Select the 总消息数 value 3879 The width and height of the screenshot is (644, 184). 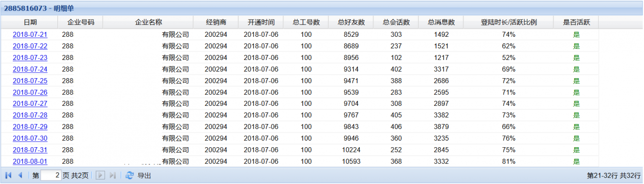point(441,127)
